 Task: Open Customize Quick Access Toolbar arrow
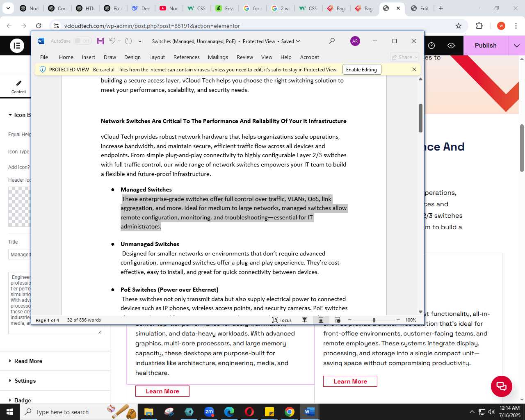click(x=140, y=41)
